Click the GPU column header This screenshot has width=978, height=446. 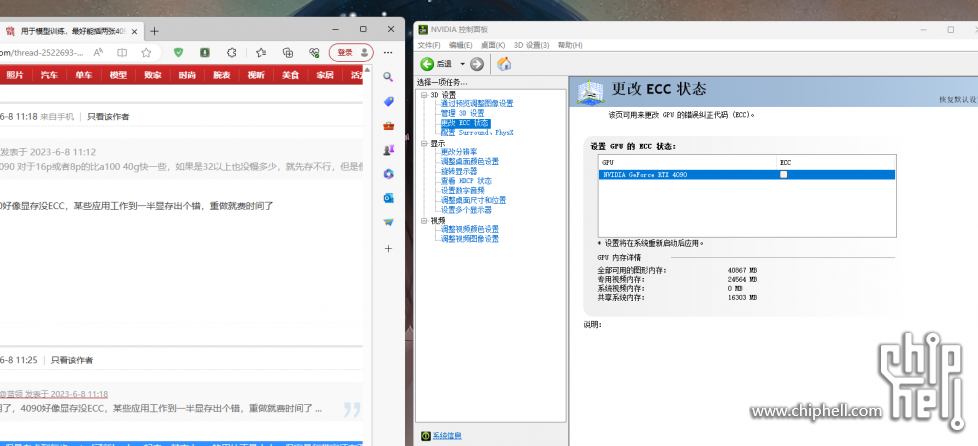pyautogui.click(x=688, y=162)
